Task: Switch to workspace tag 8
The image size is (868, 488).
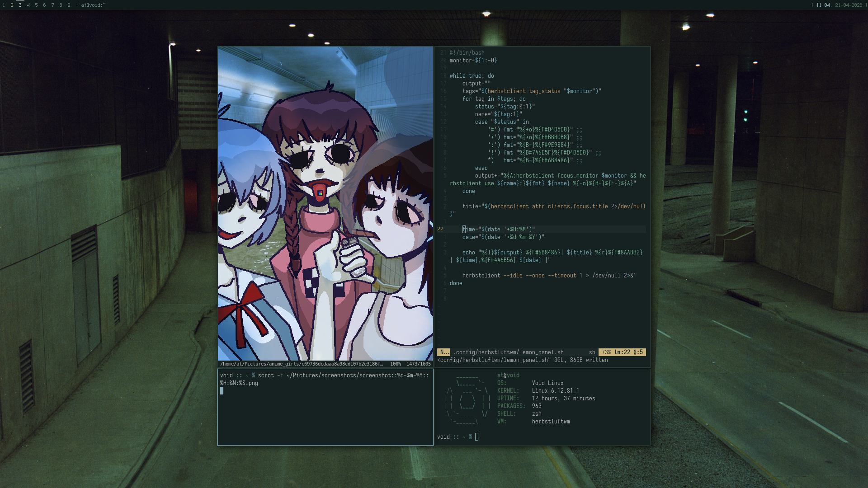Action: point(61,5)
